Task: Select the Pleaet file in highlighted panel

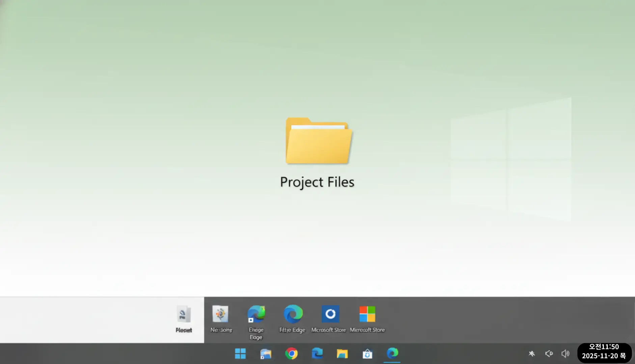Action: 184,319
